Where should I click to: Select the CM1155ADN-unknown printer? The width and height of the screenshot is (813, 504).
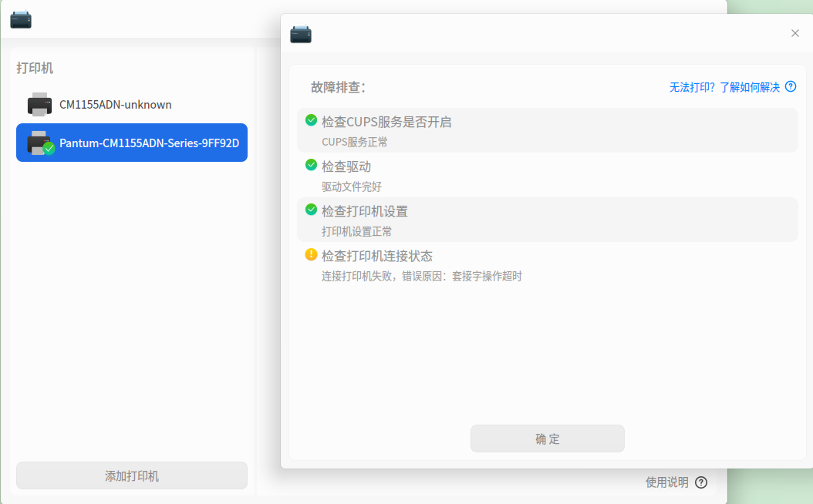[132, 105]
